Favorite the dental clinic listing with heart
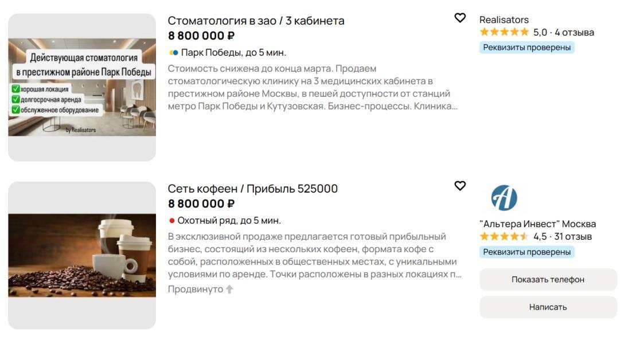644x344 pixels. pos(460,18)
